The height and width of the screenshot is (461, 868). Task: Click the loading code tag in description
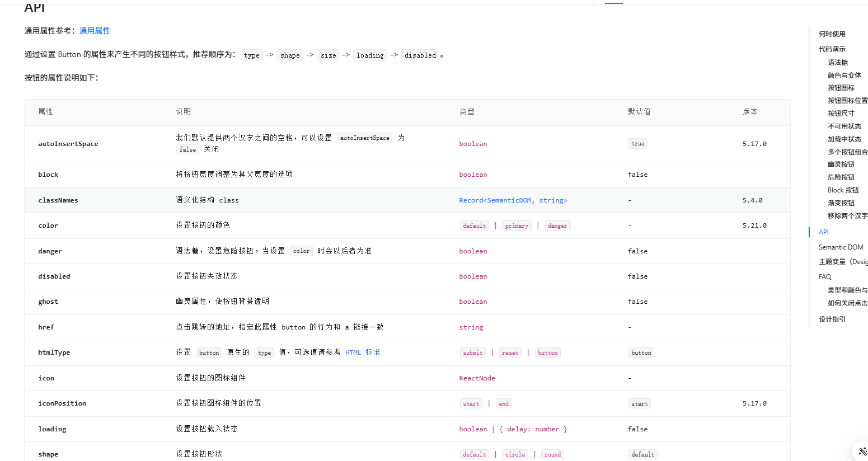coord(370,55)
